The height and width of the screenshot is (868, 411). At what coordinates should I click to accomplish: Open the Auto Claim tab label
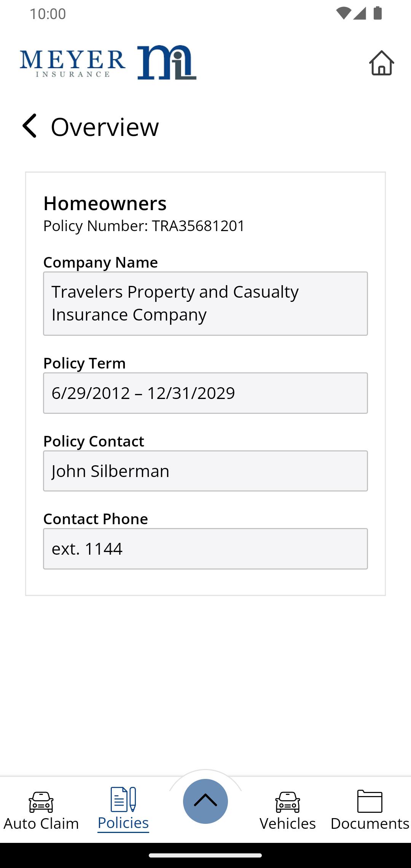(41, 823)
